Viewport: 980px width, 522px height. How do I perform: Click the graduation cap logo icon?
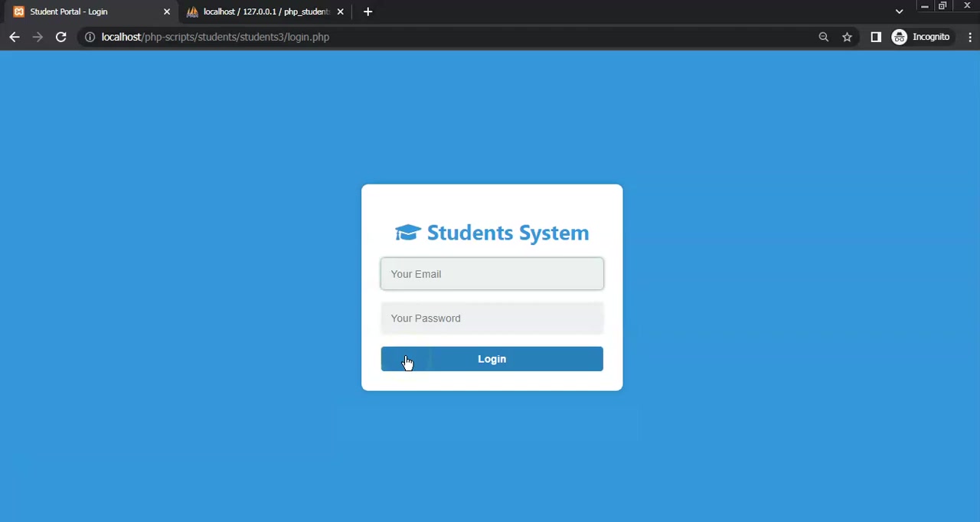[x=408, y=233]
